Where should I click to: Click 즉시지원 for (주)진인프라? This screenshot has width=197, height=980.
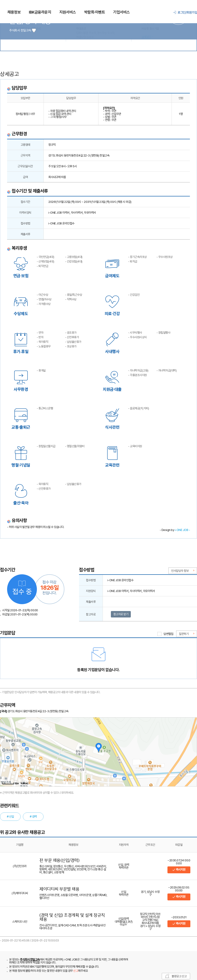click(x=179, y=869)
